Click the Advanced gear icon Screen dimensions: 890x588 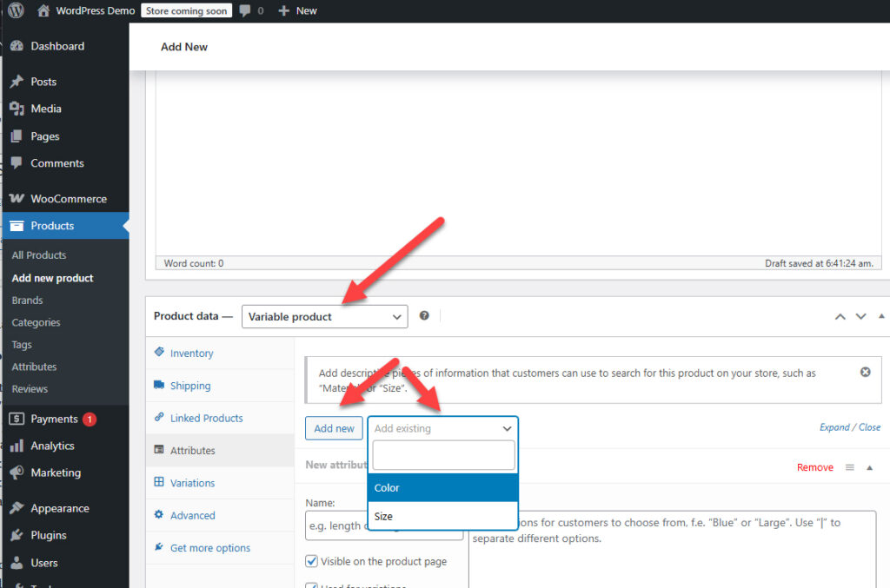pos(159,514)
